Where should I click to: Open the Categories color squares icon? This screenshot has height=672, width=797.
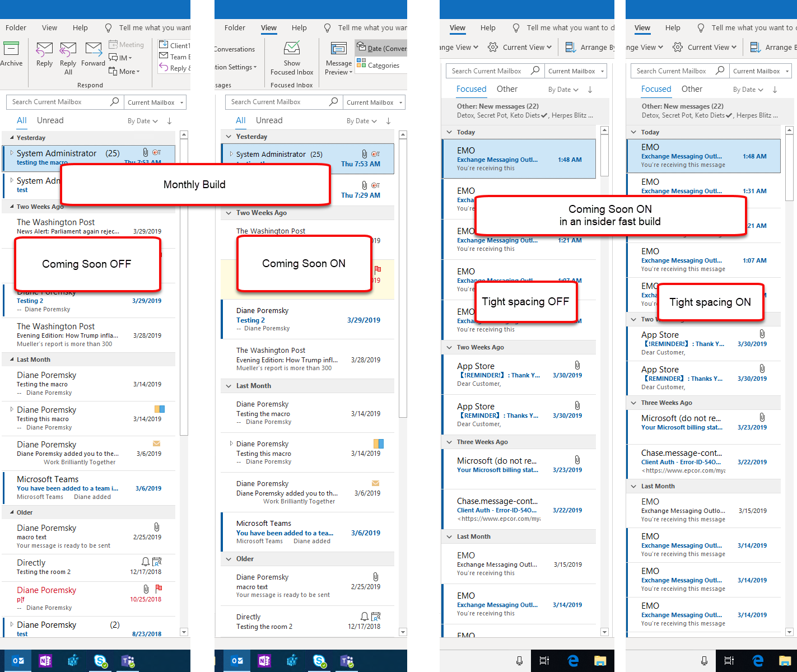coord(361,63)
